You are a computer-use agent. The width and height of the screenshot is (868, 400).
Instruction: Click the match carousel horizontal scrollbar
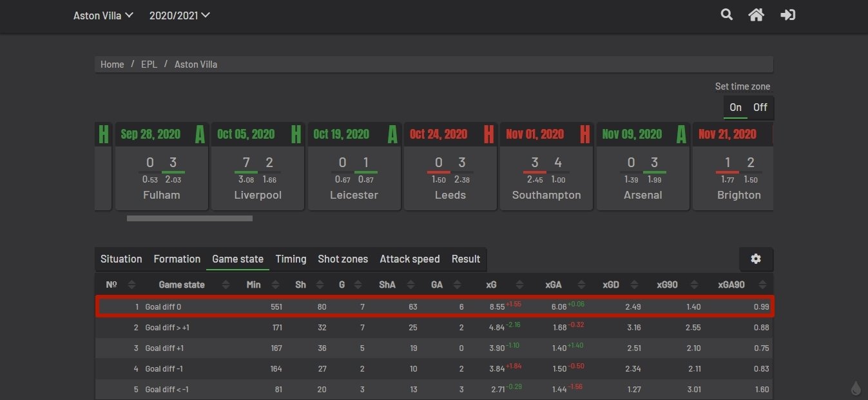point(189,218)
